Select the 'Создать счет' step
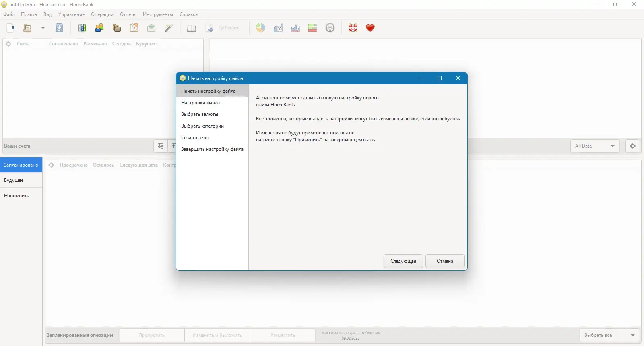Viewport: 644px width, 346px height. 213,138
